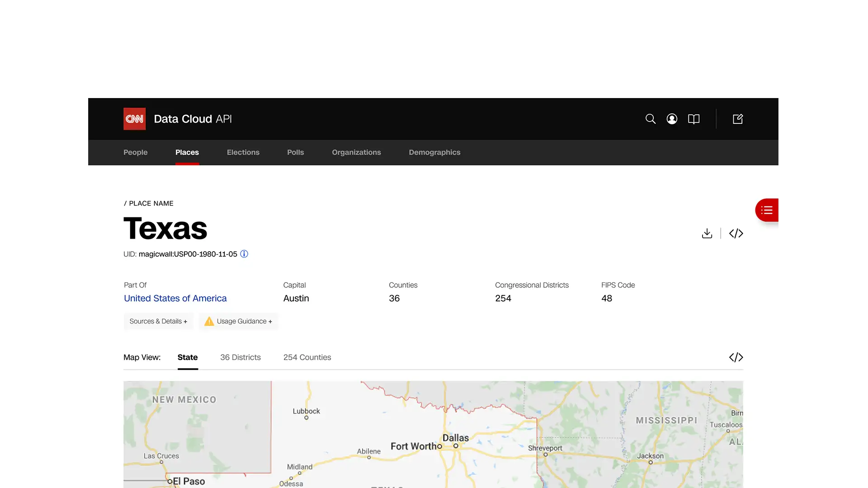Click the compose/edit icon in the header
Viewport: 868px width, 488px height.
(737, 119)
